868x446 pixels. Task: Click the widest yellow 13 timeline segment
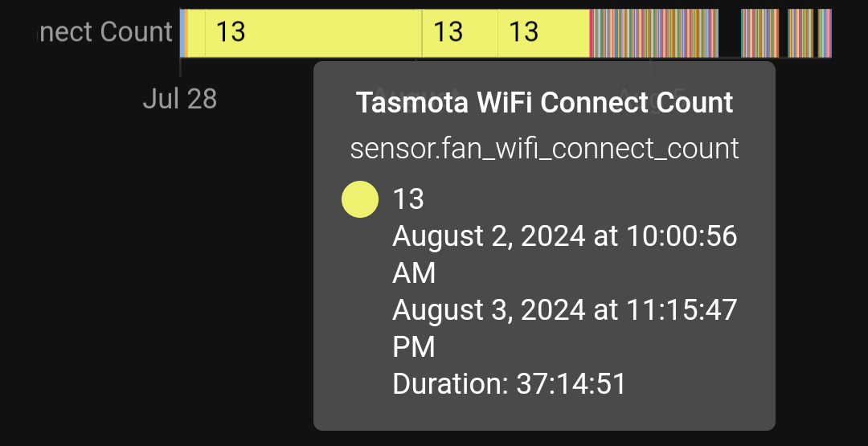point(313,33)
